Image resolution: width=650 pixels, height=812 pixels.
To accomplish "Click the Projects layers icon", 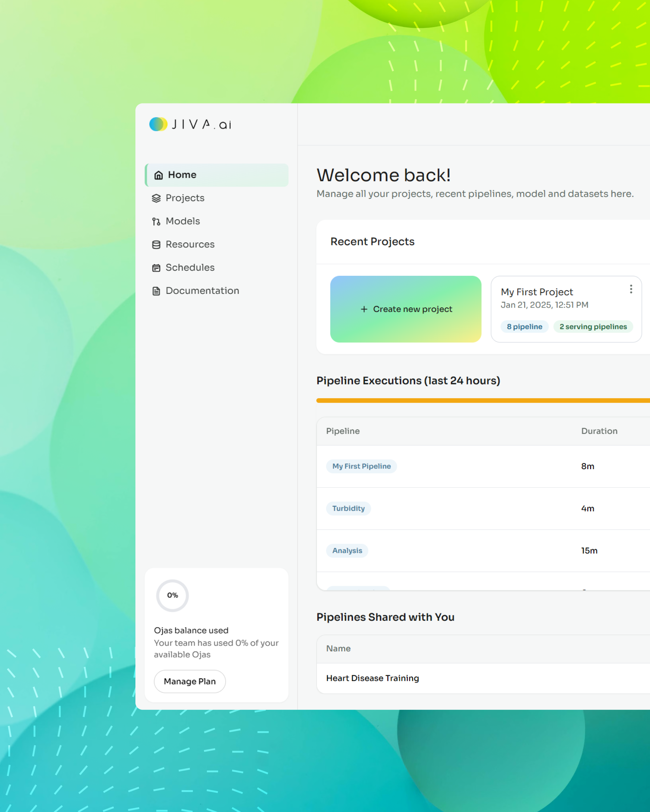I will [x=156, y=198].
